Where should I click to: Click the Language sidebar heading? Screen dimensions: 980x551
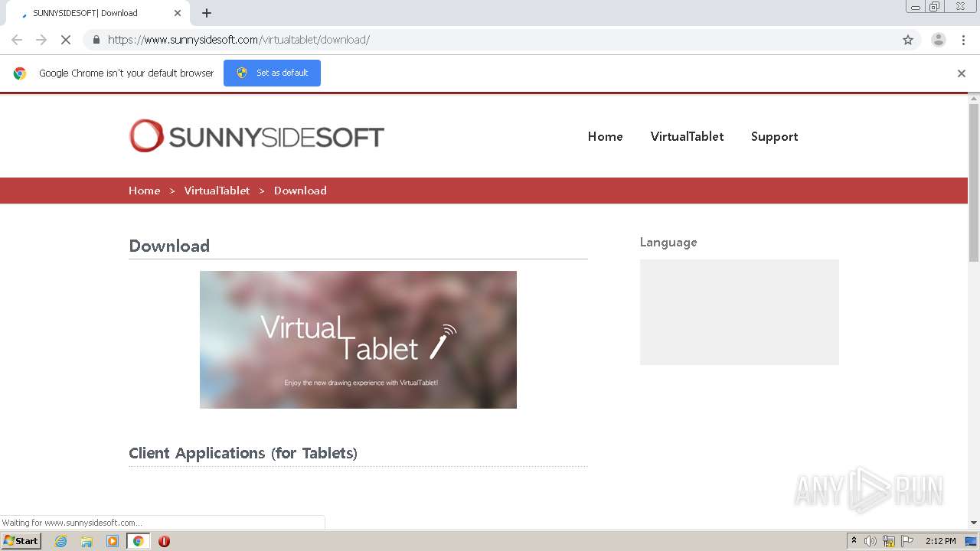pyautogui.click(x=668, y=242)
